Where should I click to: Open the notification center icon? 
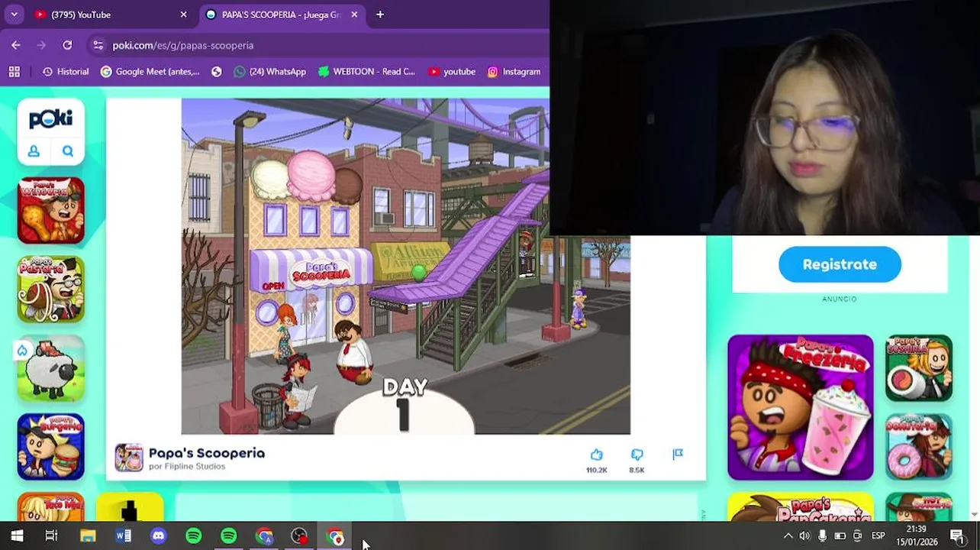(x=957, y=536)
